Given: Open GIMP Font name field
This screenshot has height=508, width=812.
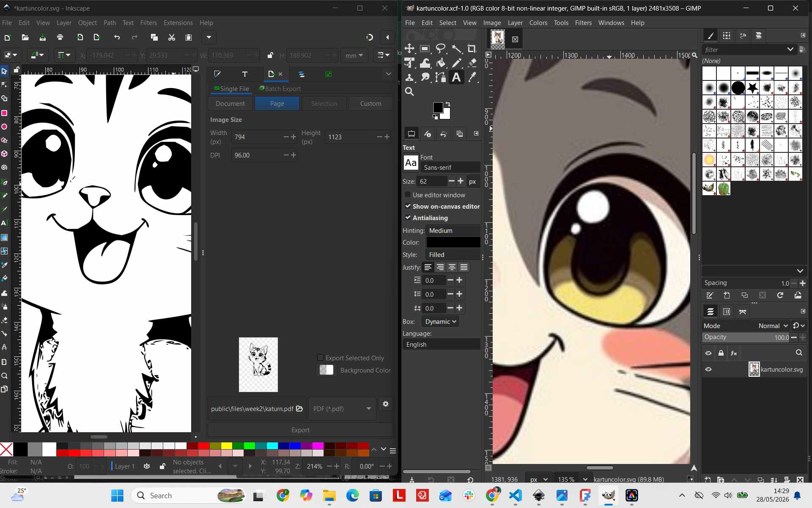Looking at the screenshot, I should click(450, 168).
